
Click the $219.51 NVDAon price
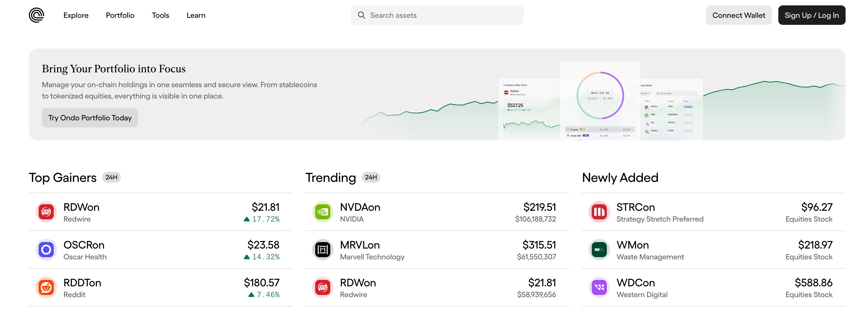pos(540,207)
